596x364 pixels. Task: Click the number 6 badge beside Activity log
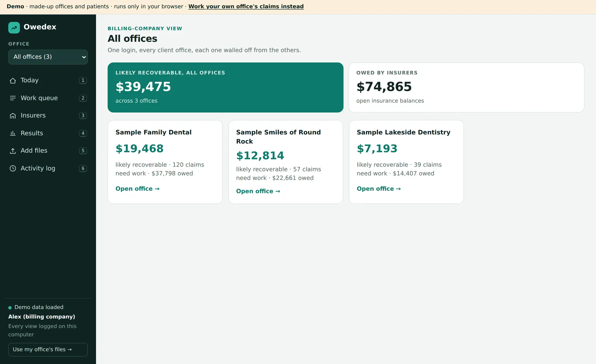click(83, 168)
